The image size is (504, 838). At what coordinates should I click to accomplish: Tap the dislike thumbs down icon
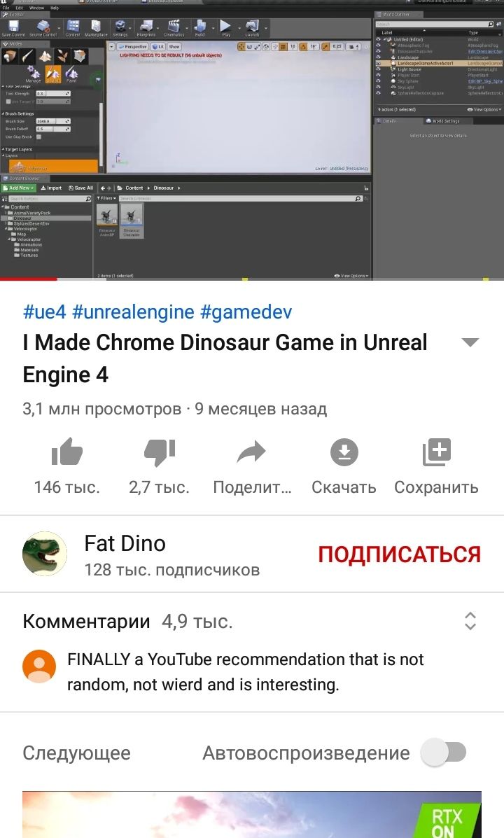pyautogui.click(x=160, y=452)
